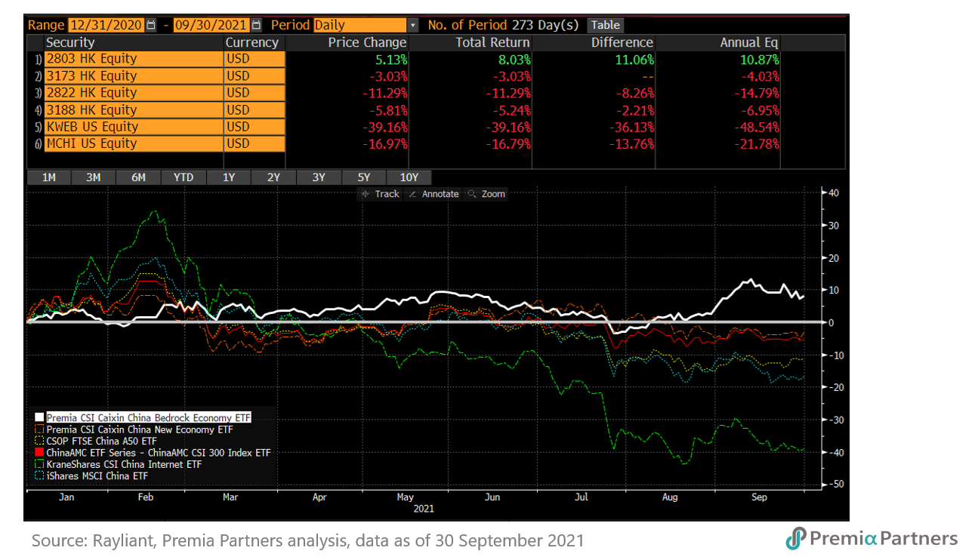Select Premia CSI Caixin China Bedrock Economy ETF legend
Screen dimensions: 975x560
coord(148,417)
